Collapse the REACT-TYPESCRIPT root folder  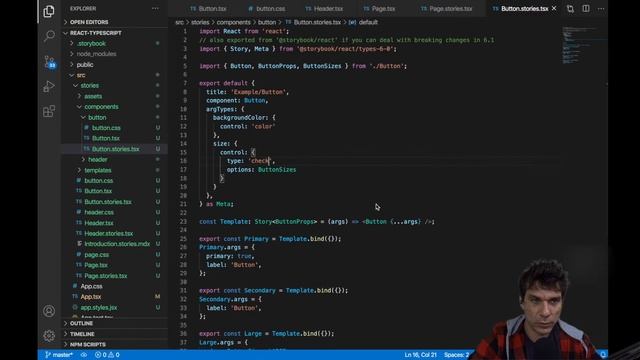[x=95, y=33]
